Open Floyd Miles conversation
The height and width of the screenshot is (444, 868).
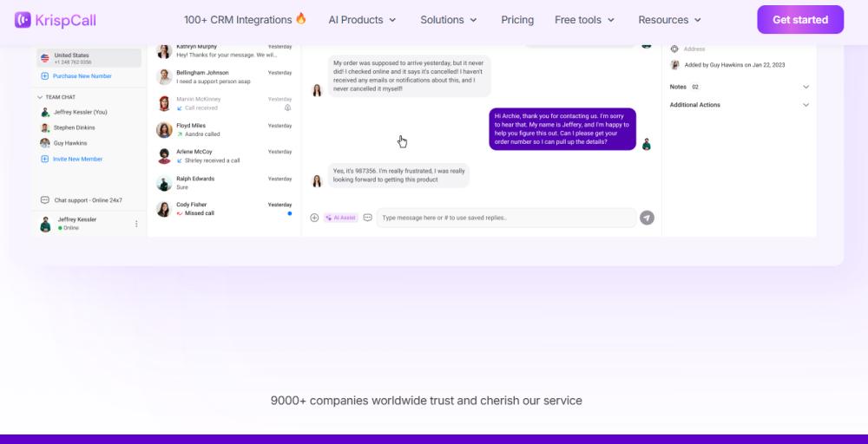[x=224, y=130]
